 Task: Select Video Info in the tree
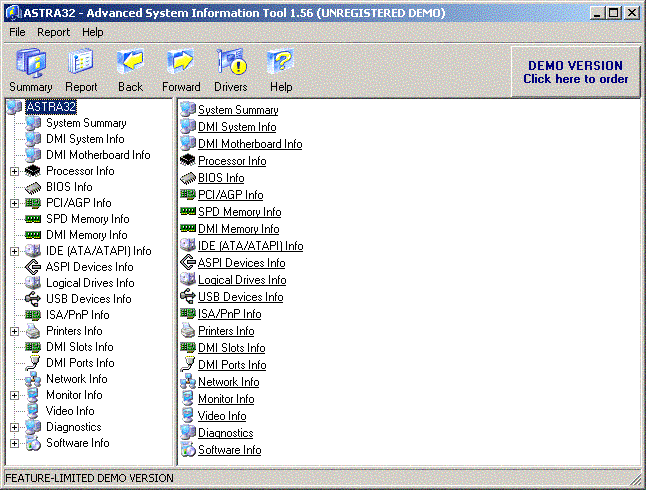click(x=70, y=411)
